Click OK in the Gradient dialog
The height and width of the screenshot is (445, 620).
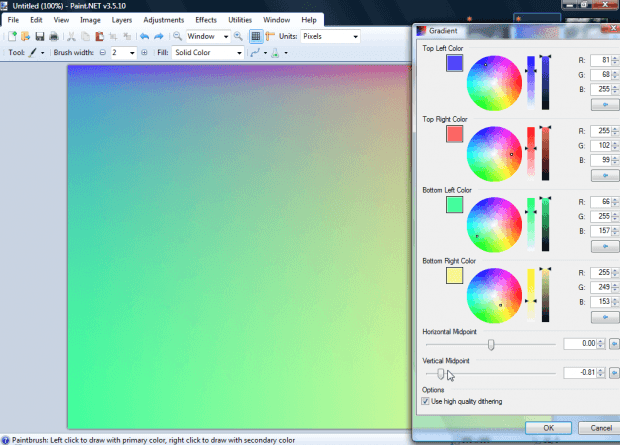coord(548,428)
